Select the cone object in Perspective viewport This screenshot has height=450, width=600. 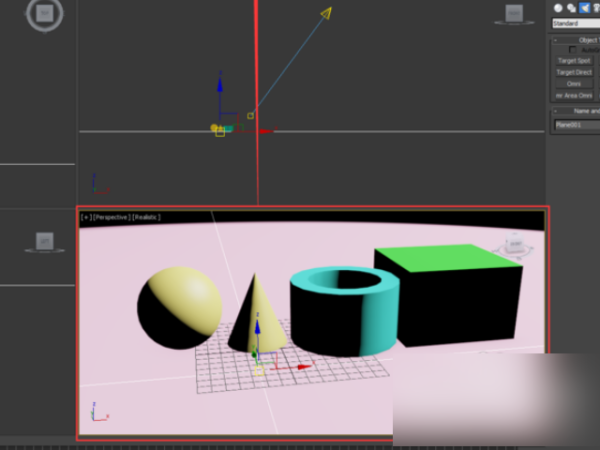(x=256, y=318)
